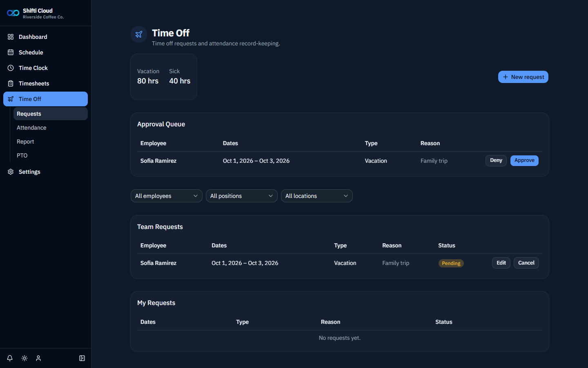The image size is (588, 368).
Task: Click 'Family trip' in Approval Queue
Action: pyautogui.click(x=434, y=161)
